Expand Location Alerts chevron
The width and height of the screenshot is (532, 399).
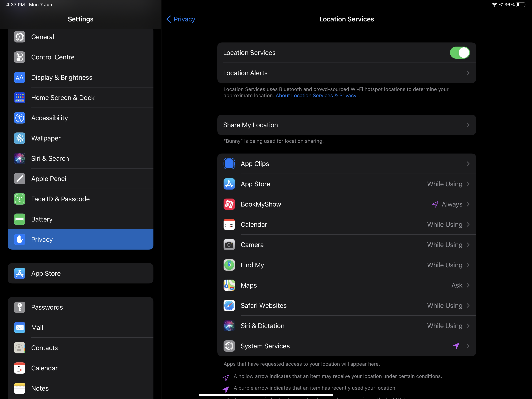coord(468,73)
